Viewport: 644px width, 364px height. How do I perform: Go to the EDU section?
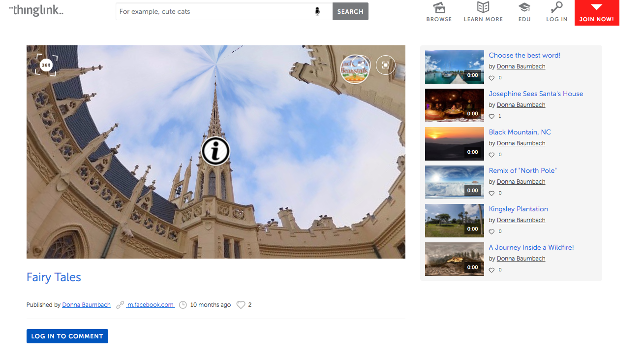tap(524, 12)
